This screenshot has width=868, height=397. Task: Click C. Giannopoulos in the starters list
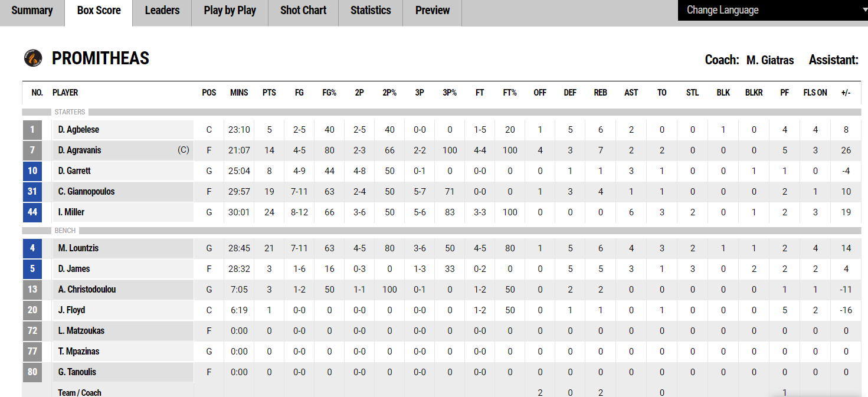(87, 192)
